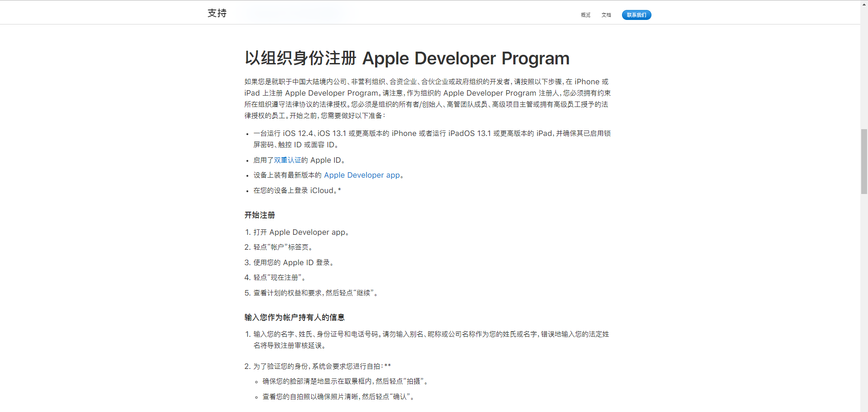Screen dimensions: 868x412
Task: Click the scrollbar up arrow
Action: [x=864, y=3]
